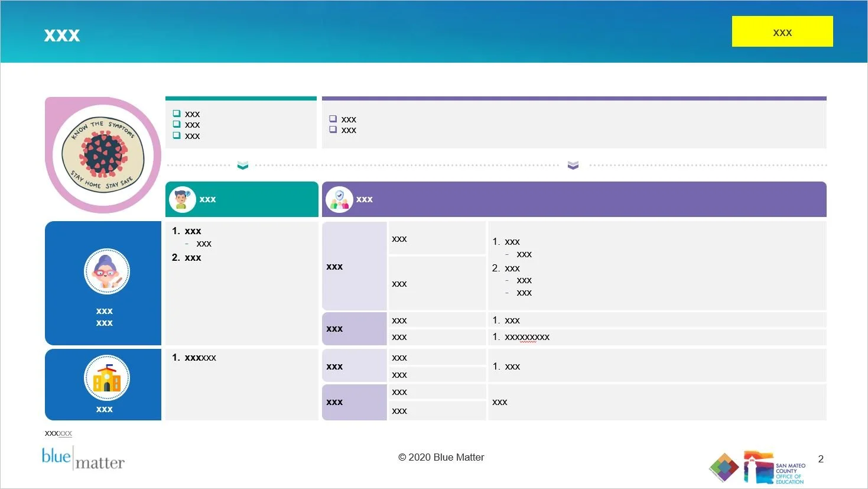Click the yellow school building icon
868x489 pixels.
coord(107,378)
